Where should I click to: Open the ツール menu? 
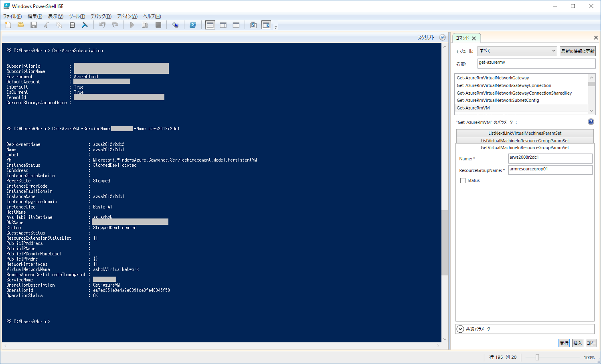tap(77, 16)
